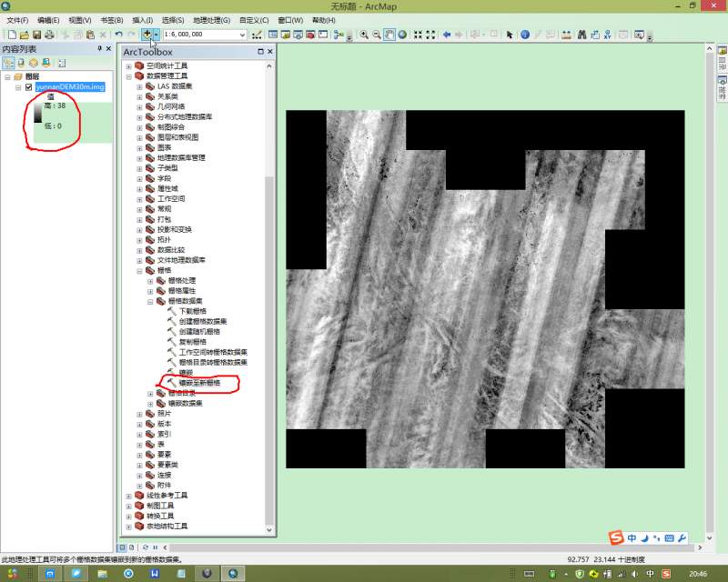Open the 文件(F) menu
The image size is (728, 582).
tap(17, 20)
